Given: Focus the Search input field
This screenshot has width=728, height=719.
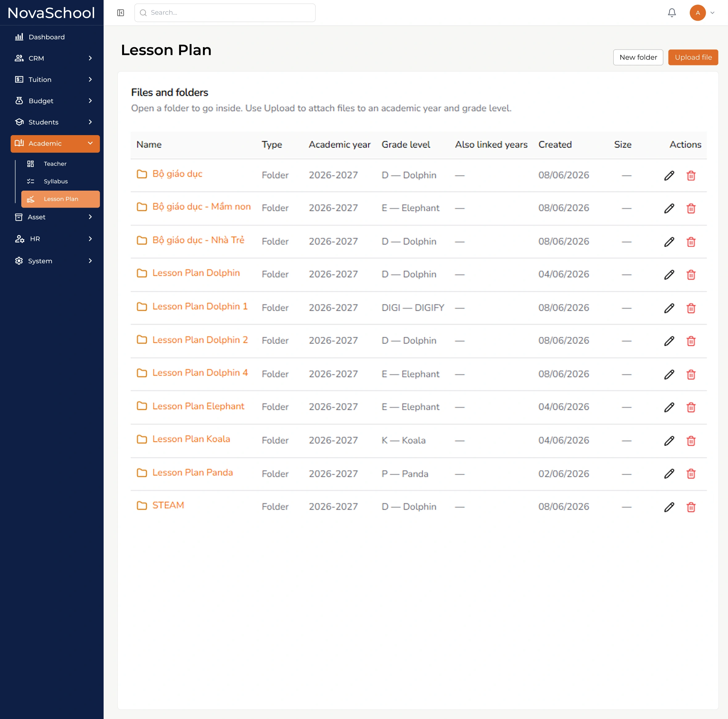Looking at the screenshot, I should point(225,13).
